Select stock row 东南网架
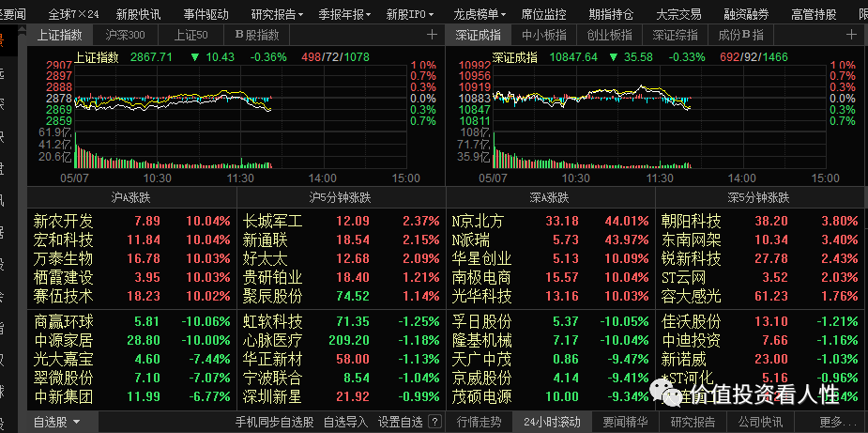Viewport: 868px width, 433px height. coord(759,240)
